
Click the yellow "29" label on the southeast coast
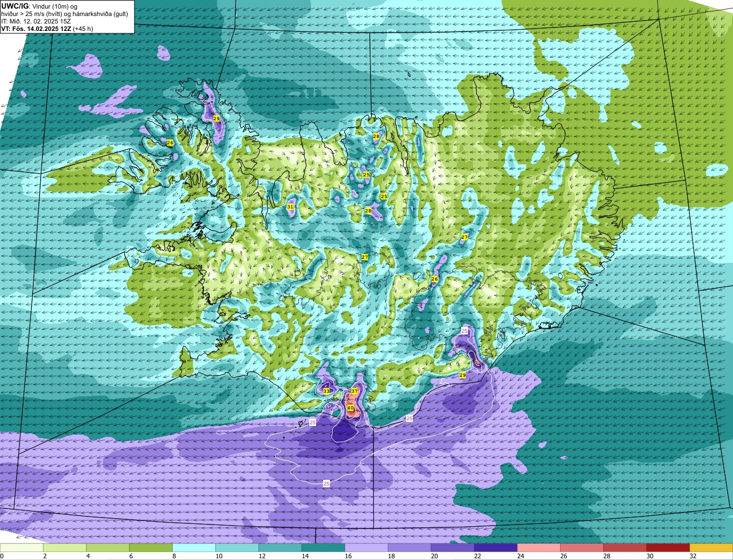pos(463,375)
